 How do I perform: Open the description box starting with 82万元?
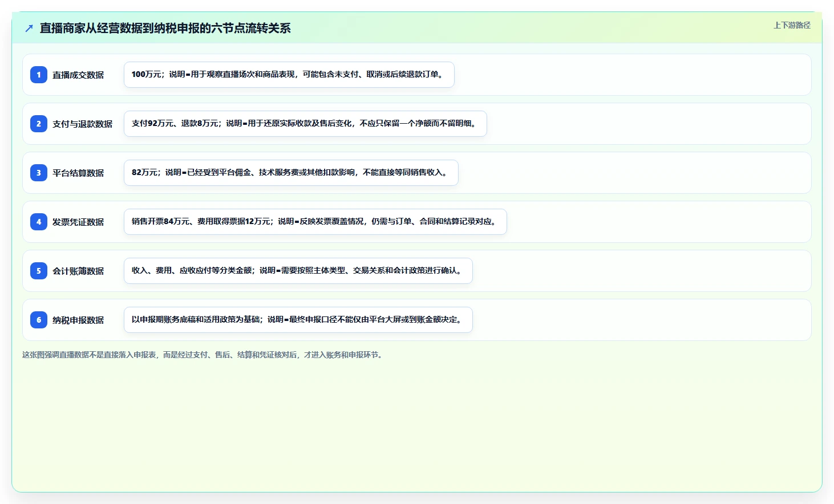[291, 173]
